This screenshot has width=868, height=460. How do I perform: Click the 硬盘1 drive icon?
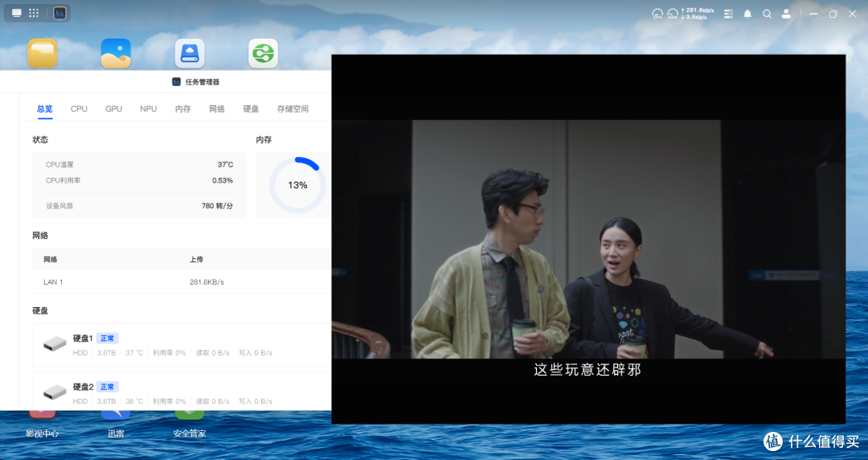click(x=55, y=344)
